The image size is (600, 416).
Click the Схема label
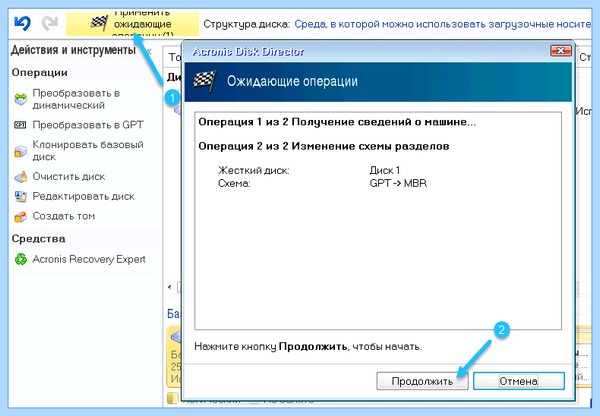pos(234,183)
